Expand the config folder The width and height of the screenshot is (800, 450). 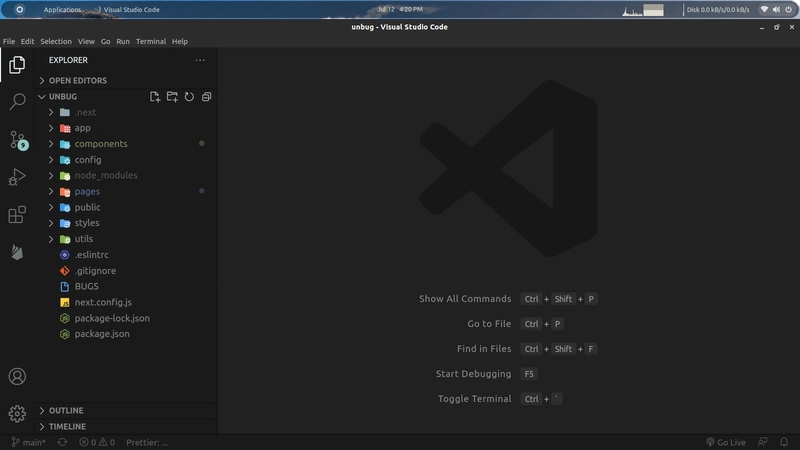126,160
